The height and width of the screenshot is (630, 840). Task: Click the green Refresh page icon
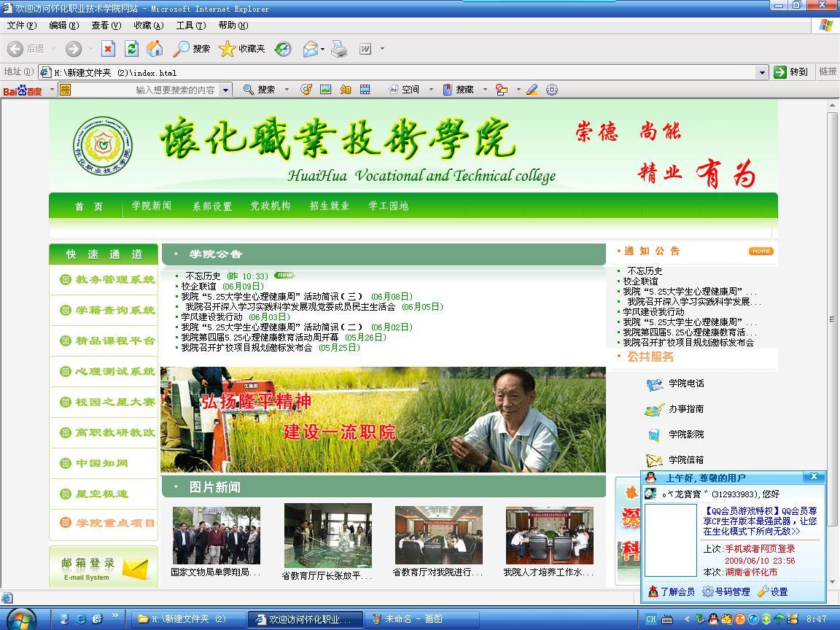pyautogui.click(x=131, y=49)
